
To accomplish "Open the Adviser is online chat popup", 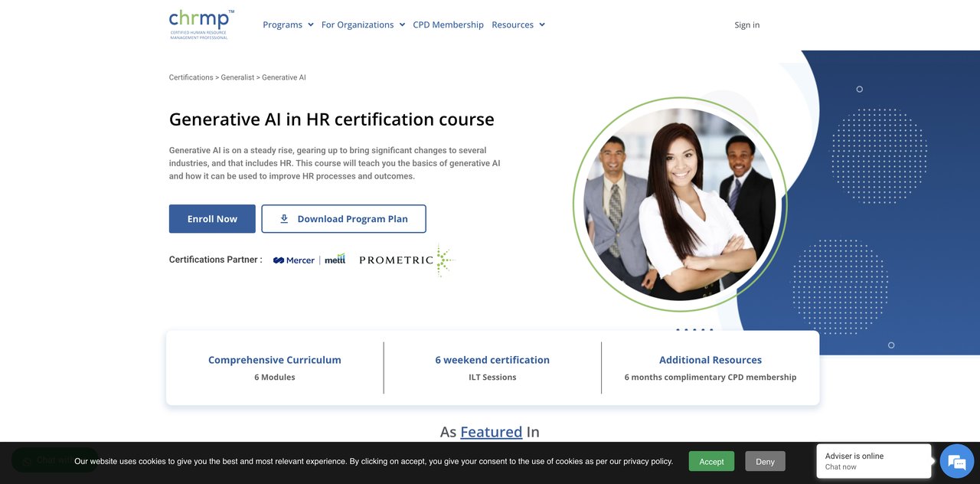I will [x=874, y=461].
